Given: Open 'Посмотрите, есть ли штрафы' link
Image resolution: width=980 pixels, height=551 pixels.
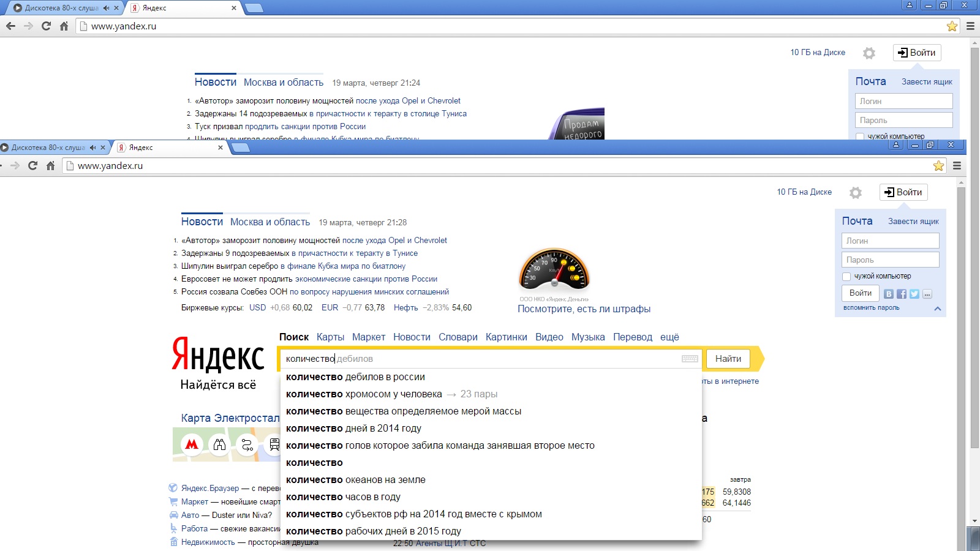Looking at the screenshot, I should pyautogui.click(x=584, y=309).
